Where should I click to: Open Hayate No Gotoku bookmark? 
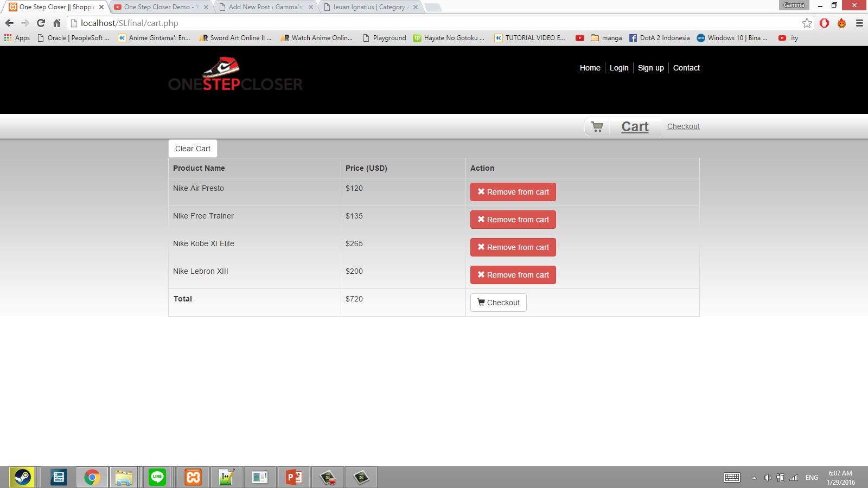point(449,38)
